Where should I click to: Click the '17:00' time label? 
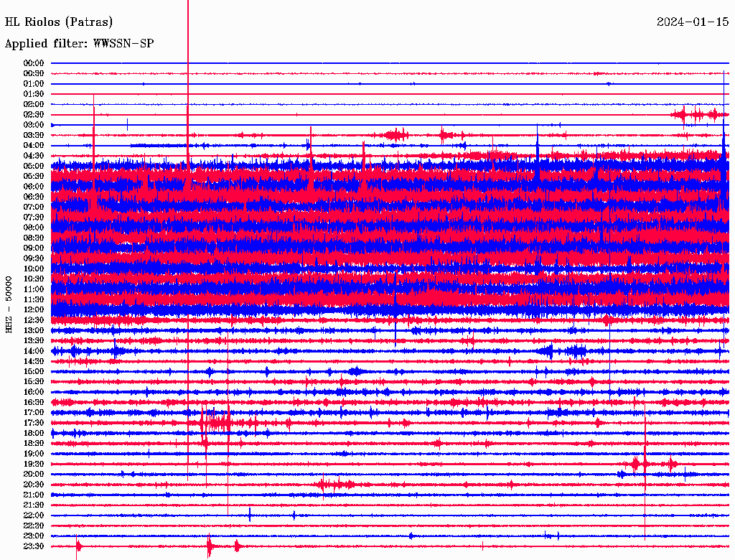tap(34, 413)
